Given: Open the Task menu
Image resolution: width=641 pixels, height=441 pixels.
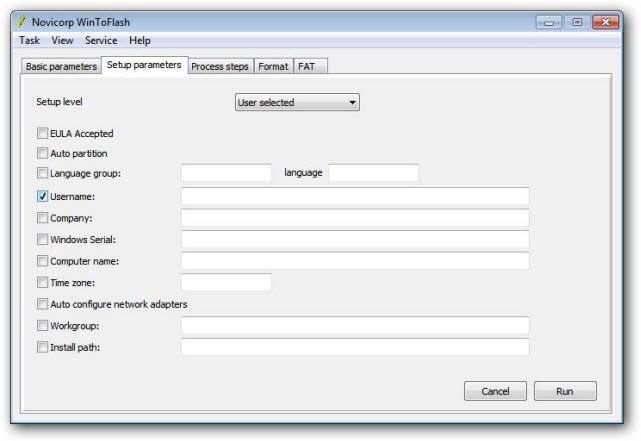Looking at the screenshot, I should tap(29, 40).
